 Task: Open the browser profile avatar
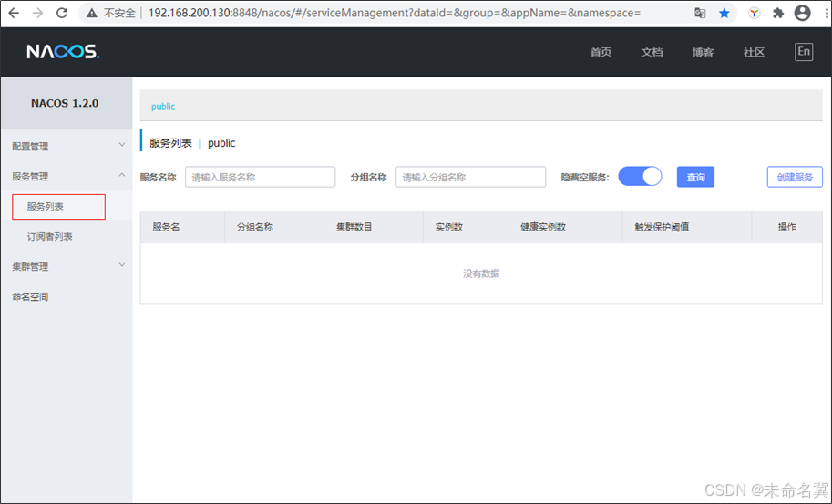[x=802, y=14]
